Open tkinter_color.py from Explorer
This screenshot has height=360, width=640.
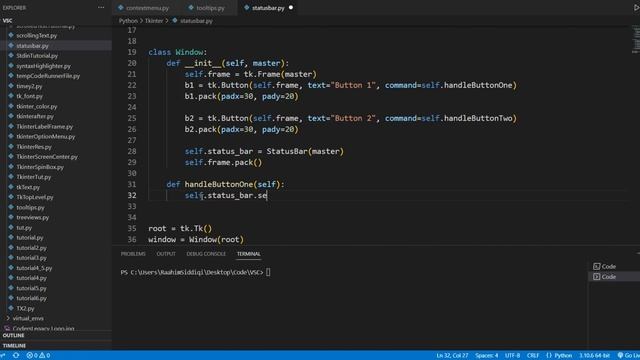click(36, 106)
